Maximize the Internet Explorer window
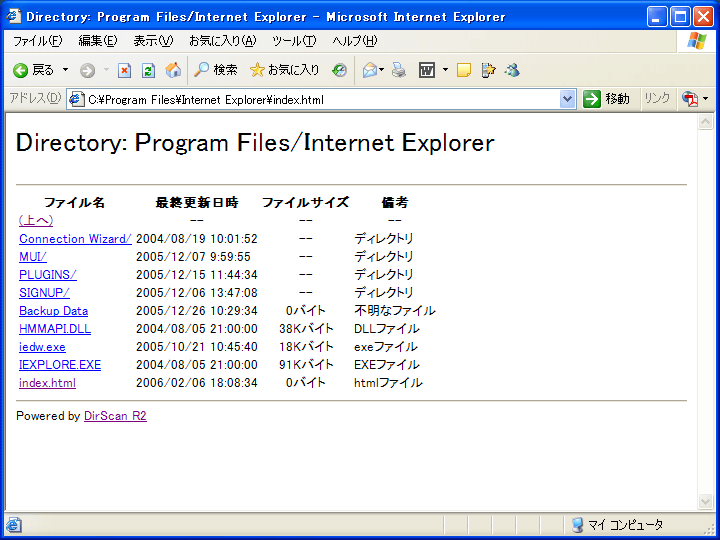Viewport: 720px width, 540px height. (680, 17)
